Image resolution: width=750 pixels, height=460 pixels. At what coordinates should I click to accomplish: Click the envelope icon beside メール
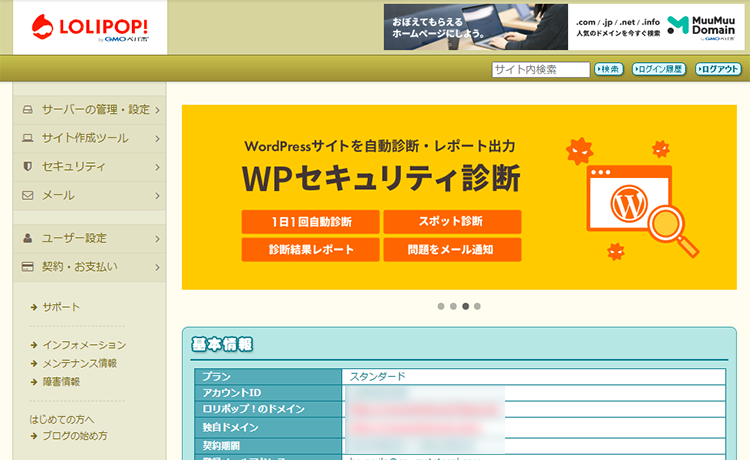click(x=28, y=195)
